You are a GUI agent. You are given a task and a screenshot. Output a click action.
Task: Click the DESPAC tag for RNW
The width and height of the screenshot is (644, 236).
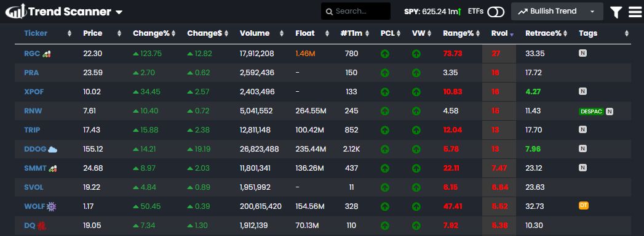[x=592, y=112]
